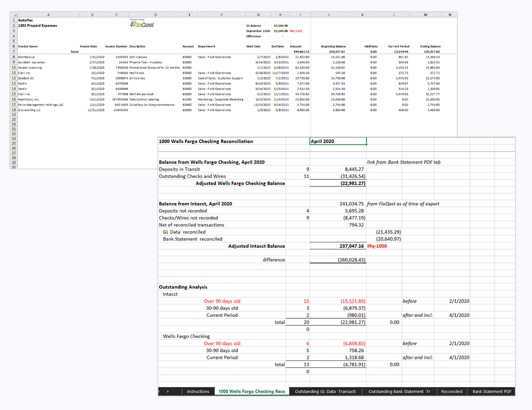Viewport: 532px width, 410px height.
Task: Switch to Outstanding GL Data Transactions tab
Action: pyautogui.click(x=325, y=392)
